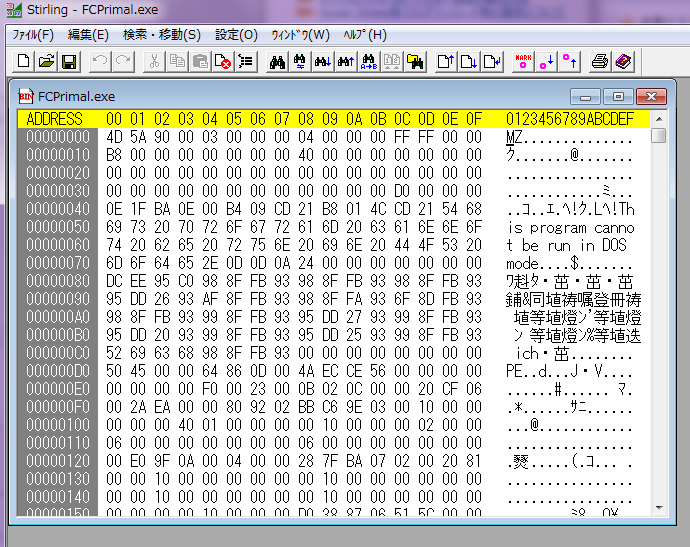Go to previous mark with pink up-arrow icon
Image resolution: width=690 pixels, height=547 pixels.
point(569,62)
